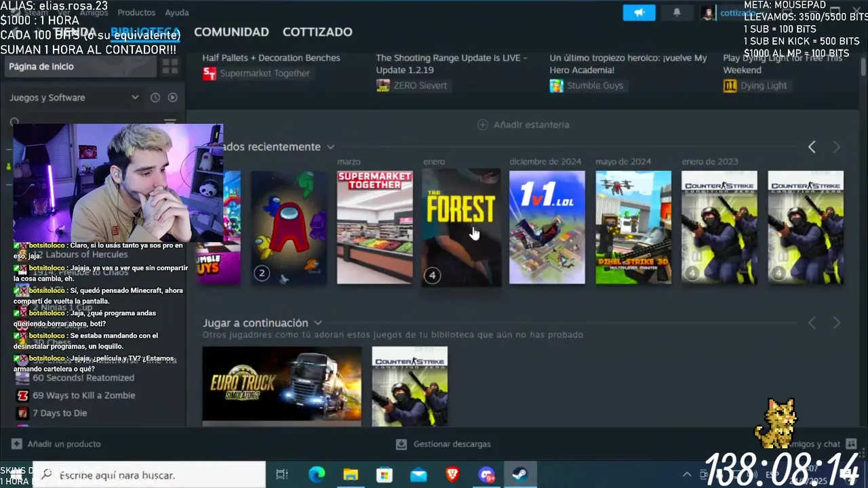Open the Supermarket Together game cover
The height and width of the screenshot is (488, 868).
375,228
